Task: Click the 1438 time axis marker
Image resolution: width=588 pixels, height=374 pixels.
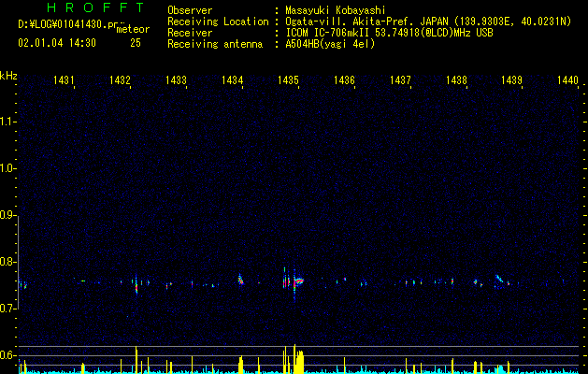Action: [x=456, y=79]
